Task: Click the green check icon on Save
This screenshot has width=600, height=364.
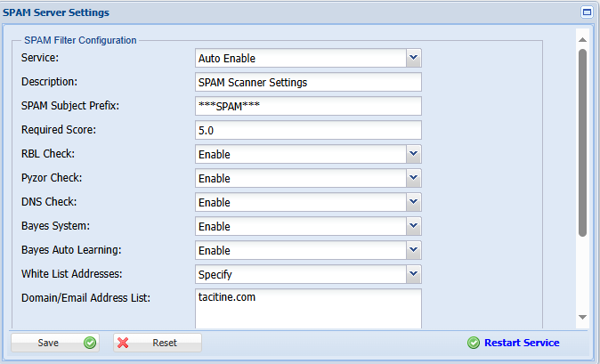Action: tap(90, 343)
